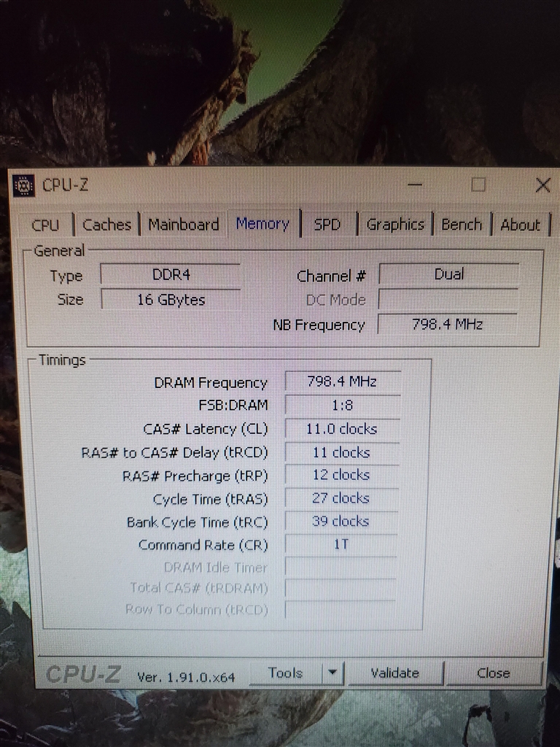Click the Memory tab
Viewport: 560px width, 747px height.
(x=263, y=223)
